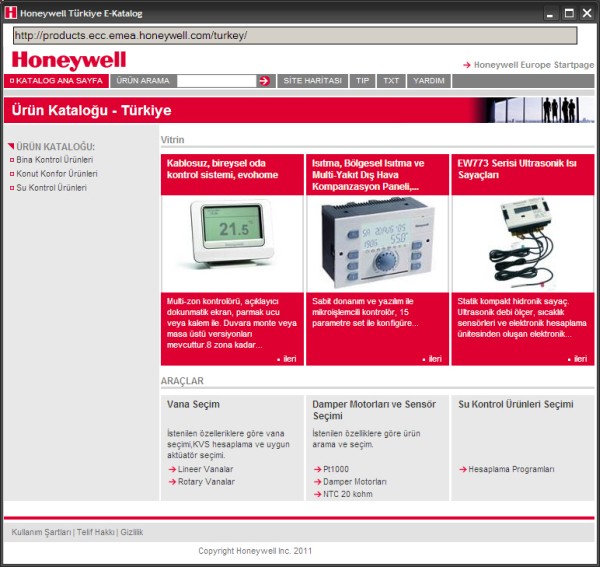Click the EW773 ultrasonic meter product image
This screenshot has height=567, width=600.
[x=522, y=243]
